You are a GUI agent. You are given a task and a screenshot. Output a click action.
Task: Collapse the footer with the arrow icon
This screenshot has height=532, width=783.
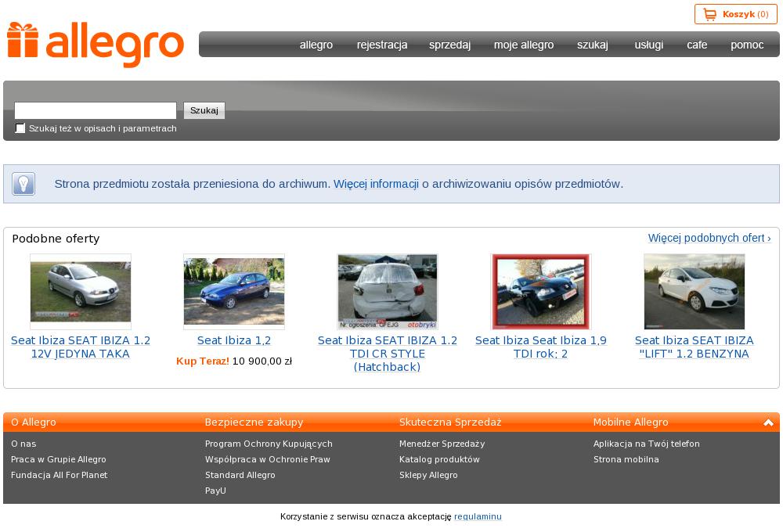click(x=768, y=422)
